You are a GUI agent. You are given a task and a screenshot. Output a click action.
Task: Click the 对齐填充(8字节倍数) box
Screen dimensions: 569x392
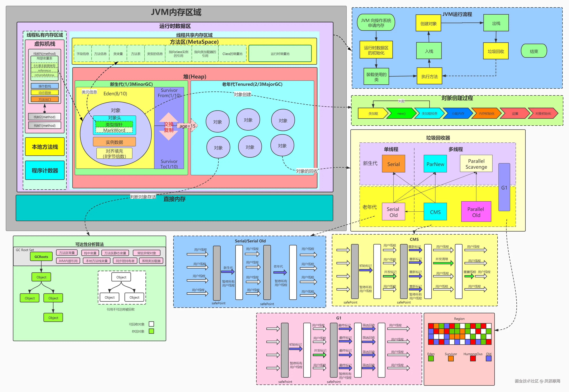[x=114, y=153]
